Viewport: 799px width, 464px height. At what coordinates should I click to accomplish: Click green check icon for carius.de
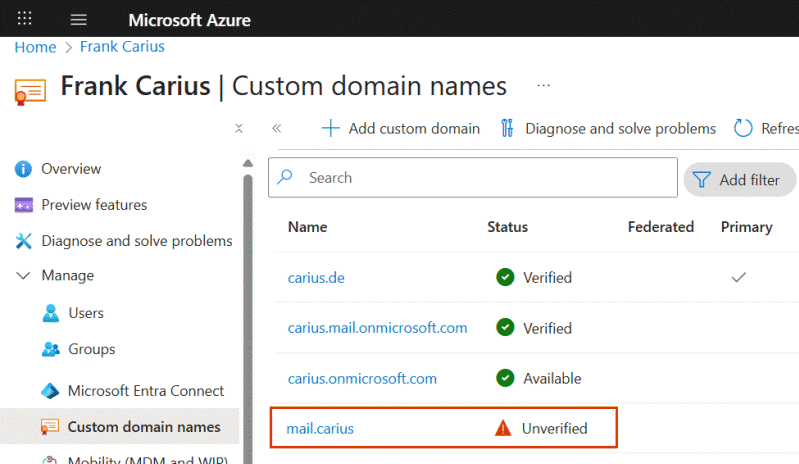point(505,277)
